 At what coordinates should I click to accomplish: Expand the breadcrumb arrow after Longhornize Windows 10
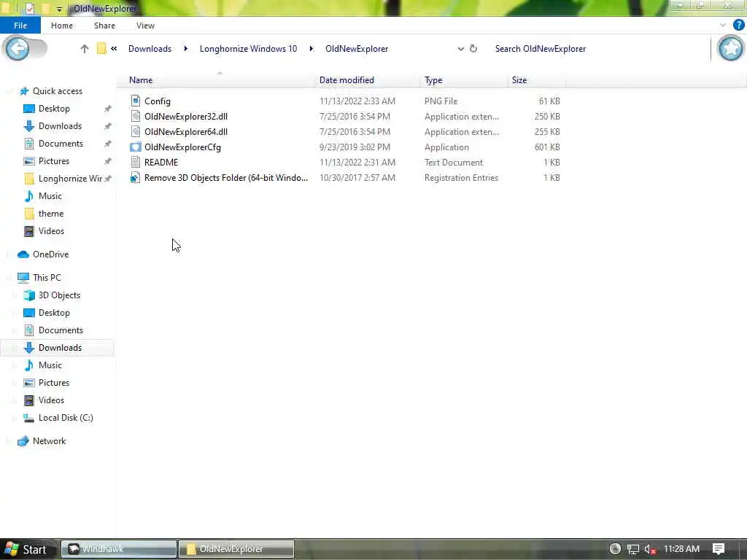(311, 49)
